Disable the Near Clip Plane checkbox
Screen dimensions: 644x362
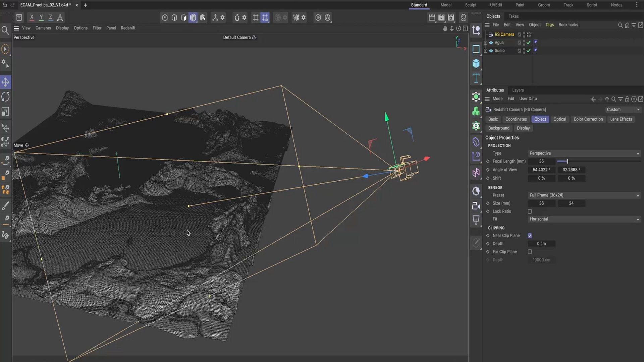530,236
